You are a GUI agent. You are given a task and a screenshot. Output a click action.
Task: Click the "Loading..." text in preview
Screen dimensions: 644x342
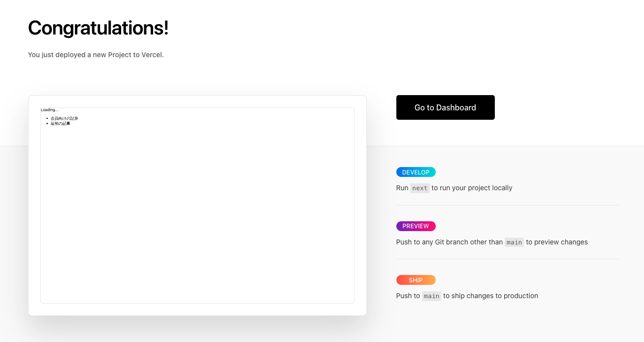(x=49, y=110)
